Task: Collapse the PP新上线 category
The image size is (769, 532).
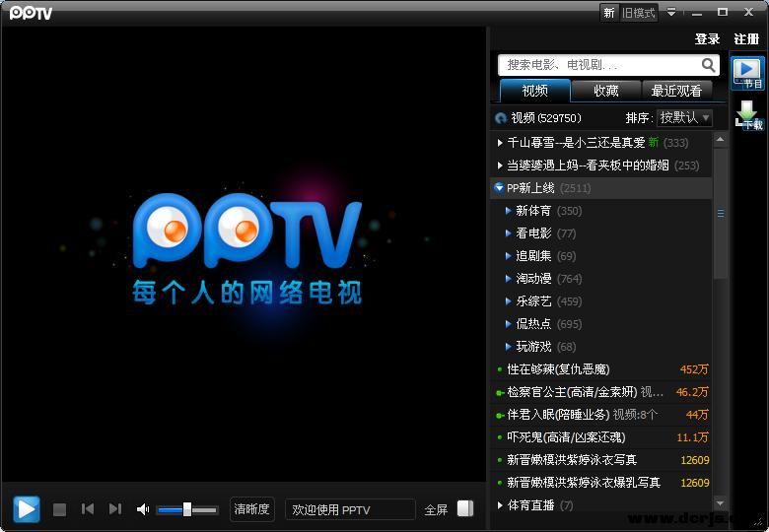Action: [499, 187]
